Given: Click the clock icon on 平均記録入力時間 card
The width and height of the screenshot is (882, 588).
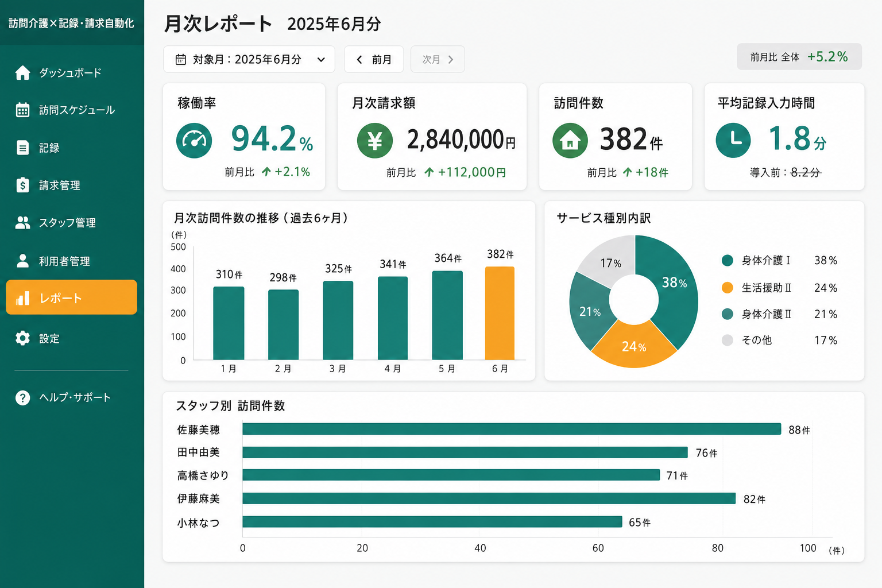Looking at the screenshot, I should coord(733,140).
